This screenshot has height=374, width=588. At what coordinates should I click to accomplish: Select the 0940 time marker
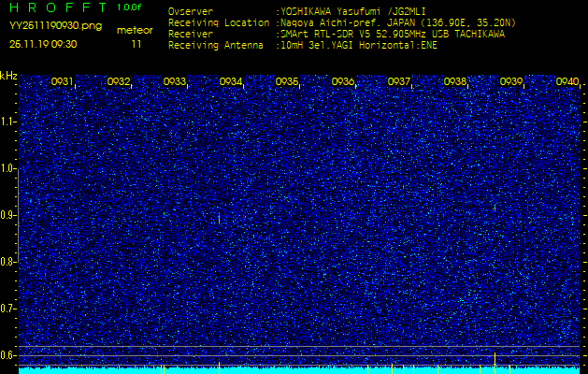567,82
